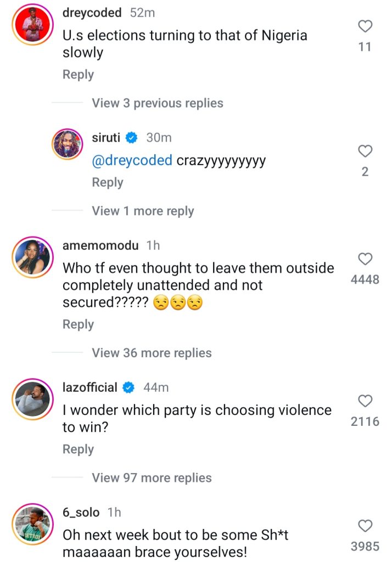392x562 pixels.
Task: Heart lazofficial's comment about violence
Action: 365,400
